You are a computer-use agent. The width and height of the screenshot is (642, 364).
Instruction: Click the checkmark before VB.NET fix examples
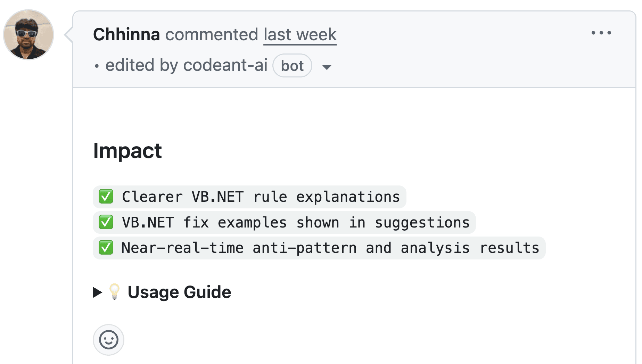click(x=107, y=222)
